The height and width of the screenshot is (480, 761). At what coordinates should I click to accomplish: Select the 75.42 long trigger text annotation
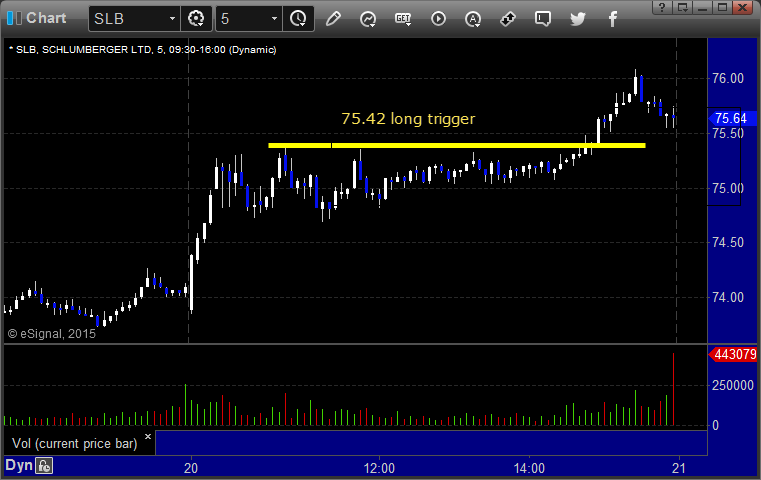[x=408, y=119]
